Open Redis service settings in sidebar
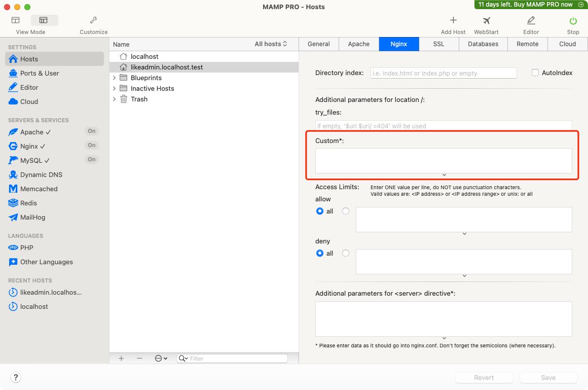 [x=28, y=203]
